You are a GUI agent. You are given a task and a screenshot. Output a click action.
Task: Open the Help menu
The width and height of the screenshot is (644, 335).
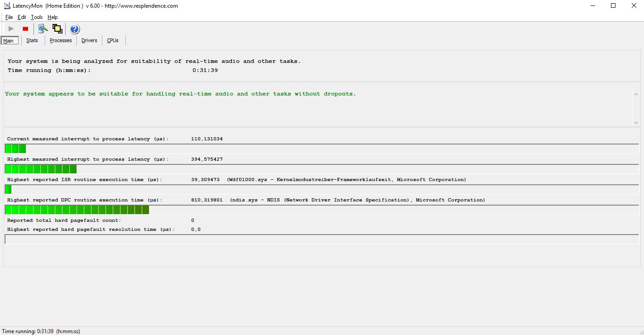coord(53,17)
